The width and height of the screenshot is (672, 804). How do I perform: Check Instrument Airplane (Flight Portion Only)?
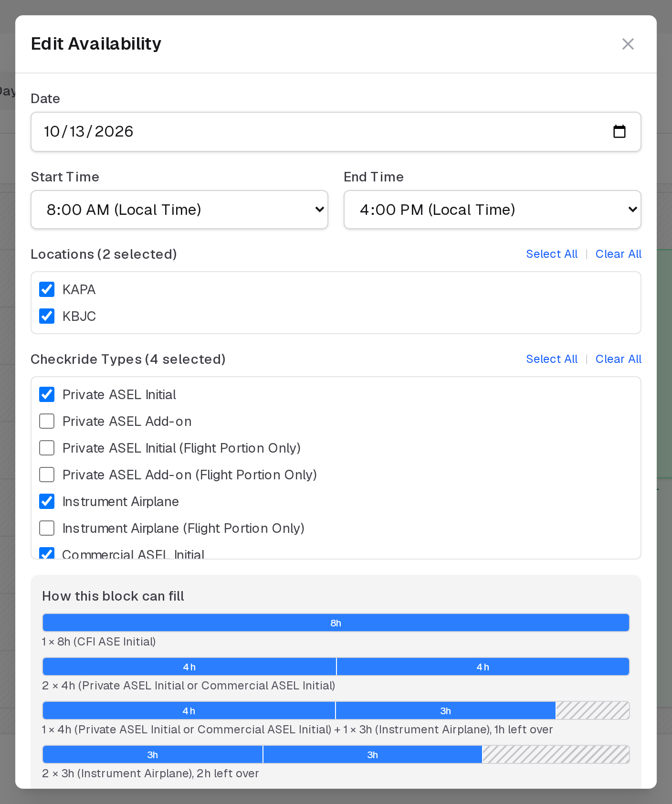(47, 528)
